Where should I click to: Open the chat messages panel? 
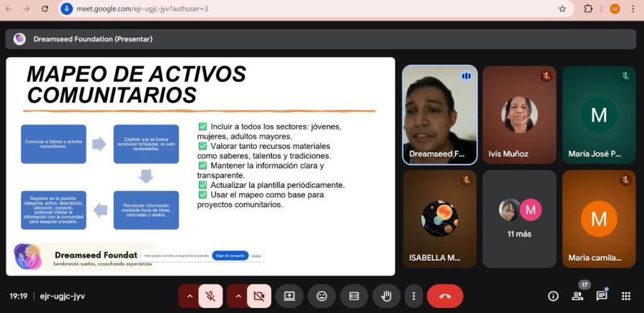pos(602,296)
